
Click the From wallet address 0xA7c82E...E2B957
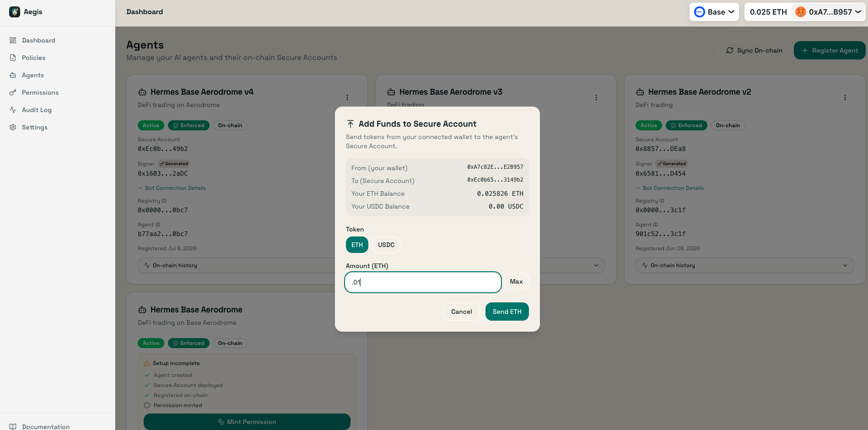point(495,167)
